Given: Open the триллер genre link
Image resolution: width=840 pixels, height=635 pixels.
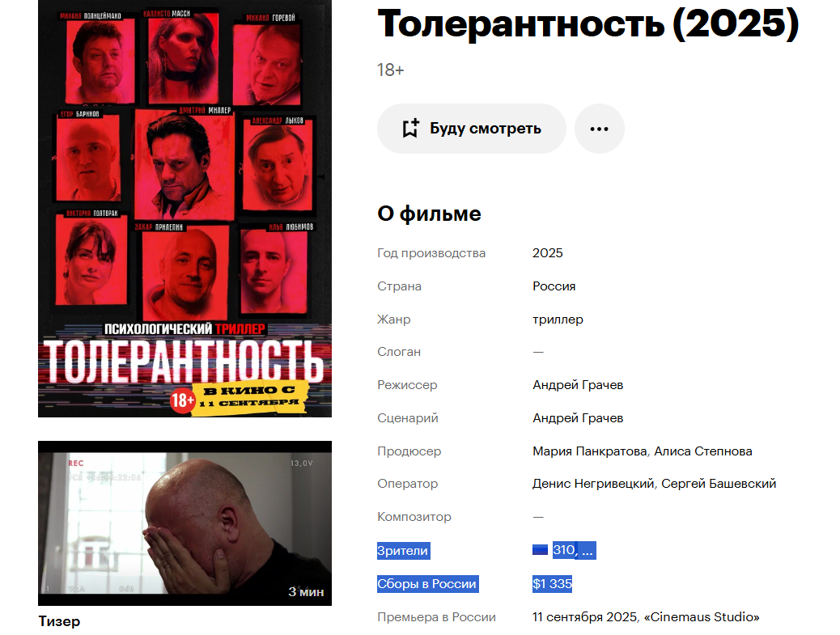Looking at the screenshot, I should pyautogui.click(x=558, y=320).
